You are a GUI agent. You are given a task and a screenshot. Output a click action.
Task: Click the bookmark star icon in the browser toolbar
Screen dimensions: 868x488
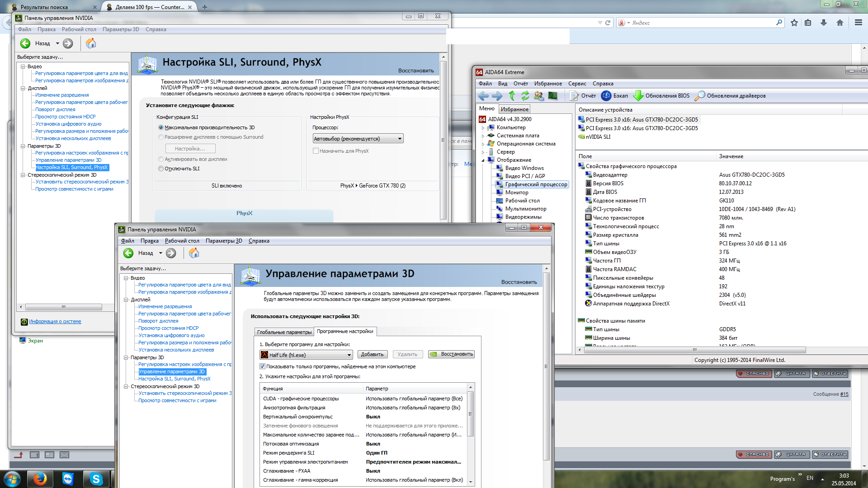pos(794,23)
